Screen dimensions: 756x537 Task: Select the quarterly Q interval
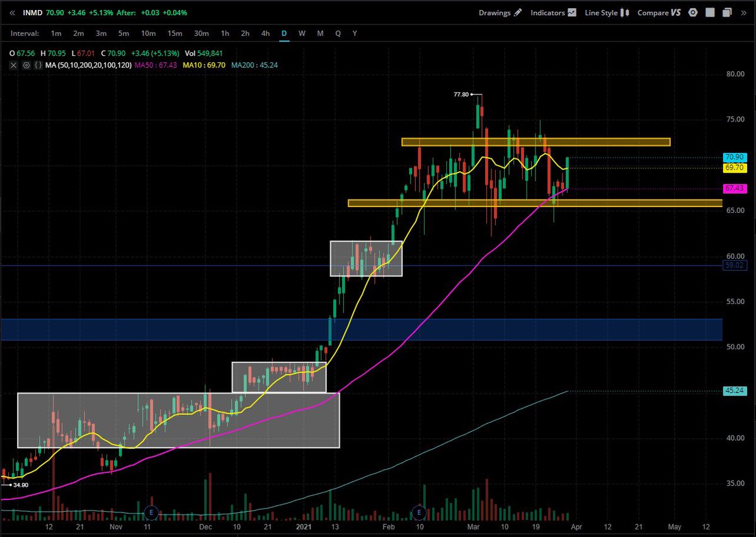point(338,33)
